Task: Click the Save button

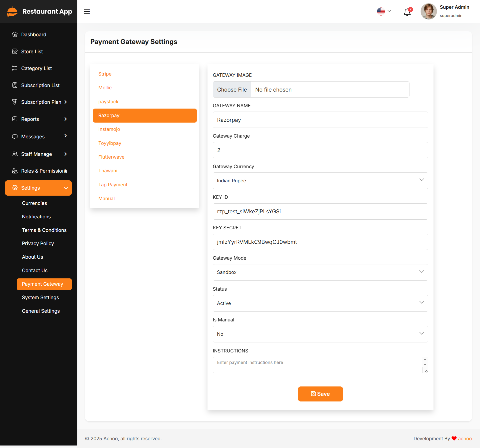Action: pyautogui.click(x=320, y=394)
